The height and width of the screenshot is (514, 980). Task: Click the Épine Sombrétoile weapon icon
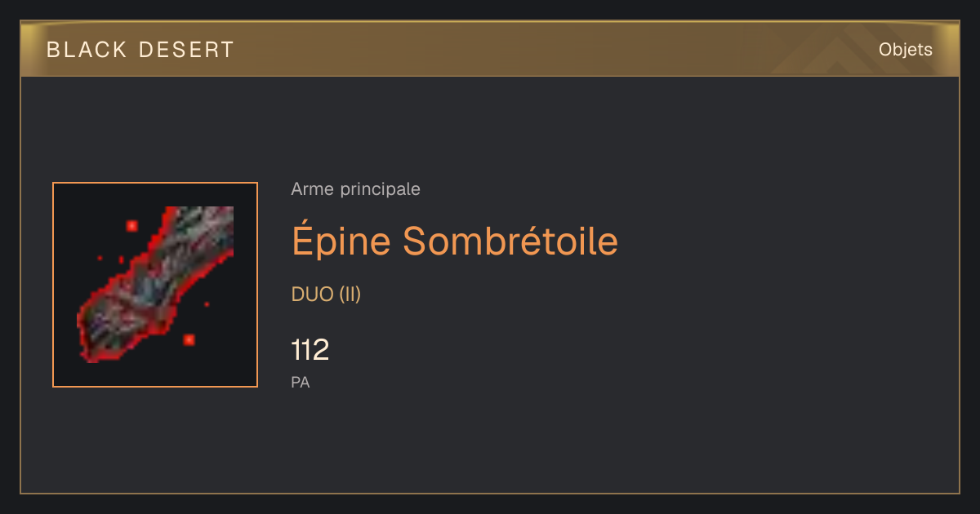click(155, 285)
